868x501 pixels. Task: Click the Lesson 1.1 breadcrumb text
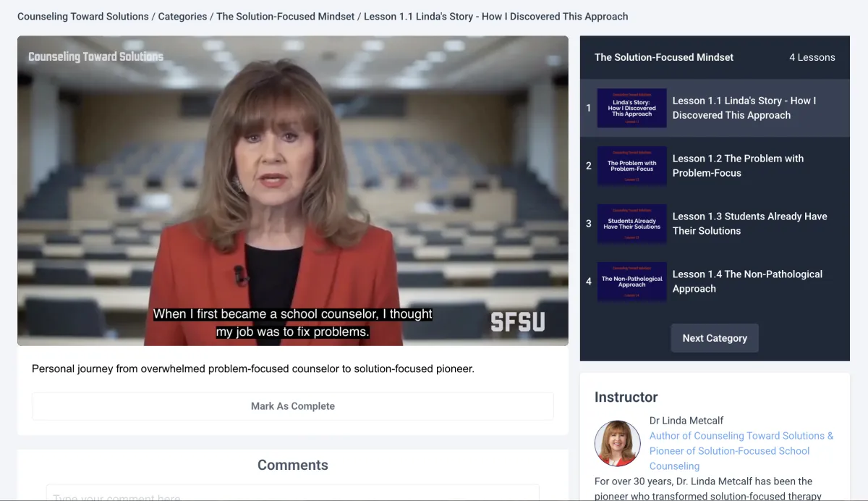(495, 16)
